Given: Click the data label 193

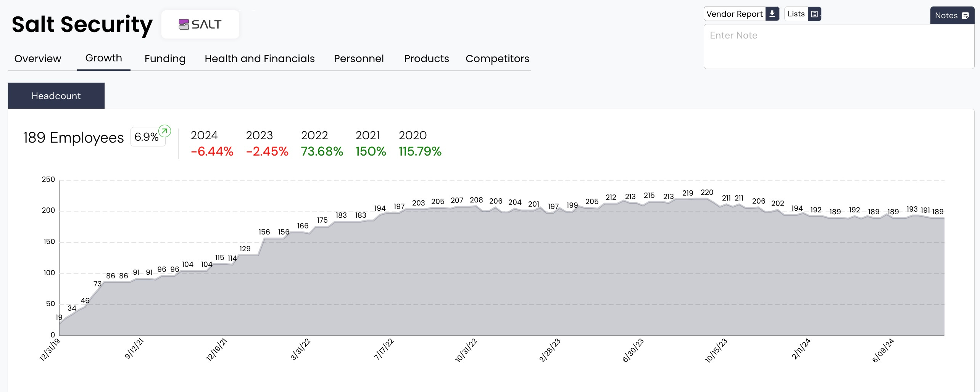Looking at the screenshot, I should pos(912,209).
